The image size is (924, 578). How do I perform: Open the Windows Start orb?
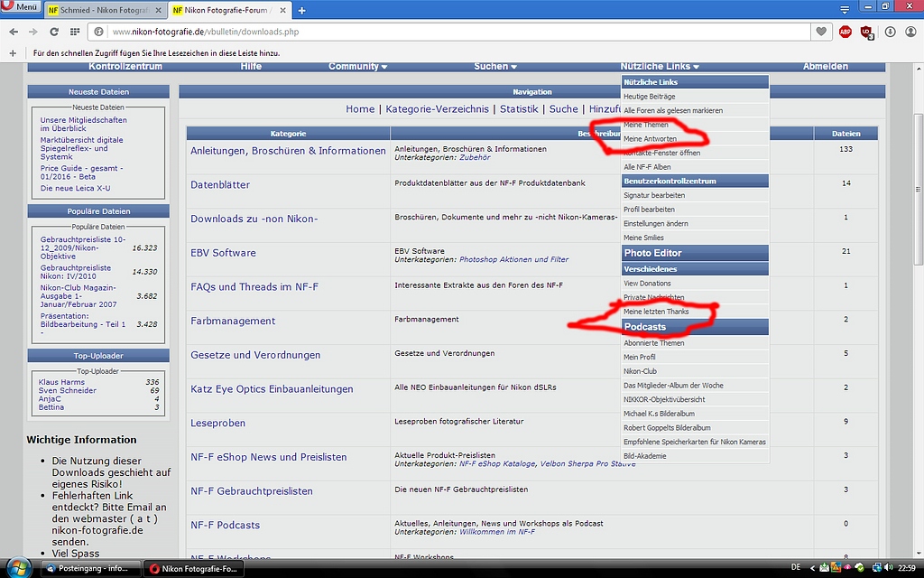click(18, 567)
